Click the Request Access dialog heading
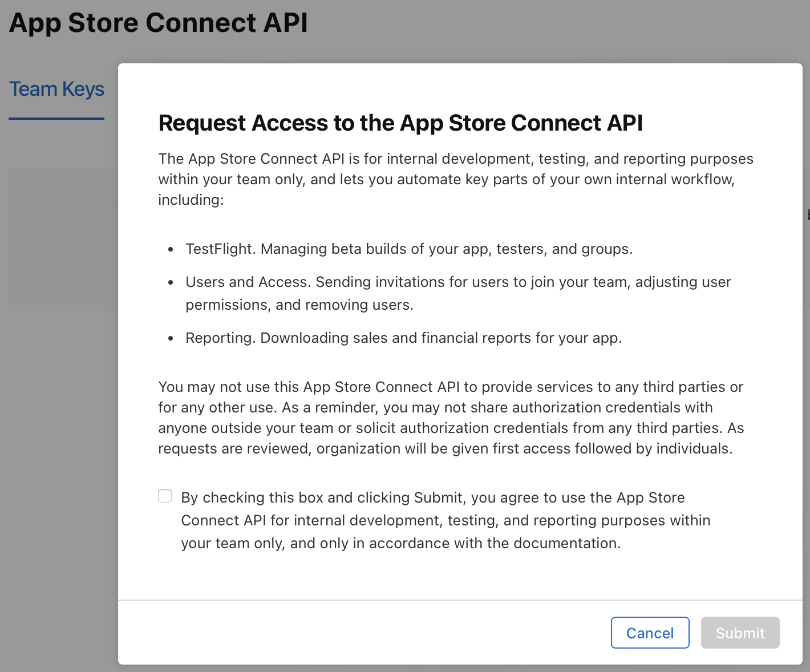This screenshot has width=810, height=672. tap(400, 123)
